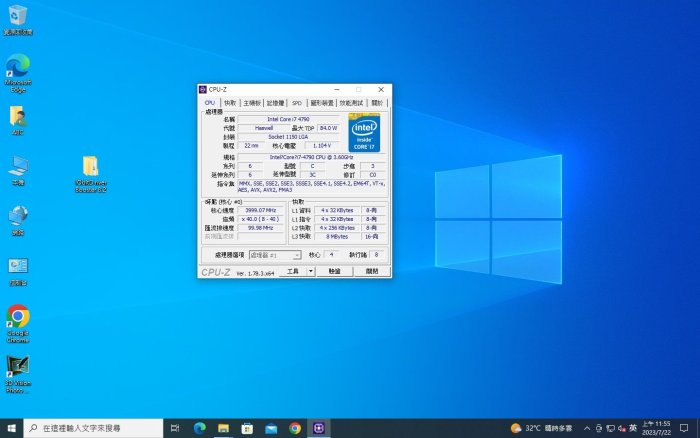Click the core count value "4"
Viewport: 700px width, 438px height.
331,255
